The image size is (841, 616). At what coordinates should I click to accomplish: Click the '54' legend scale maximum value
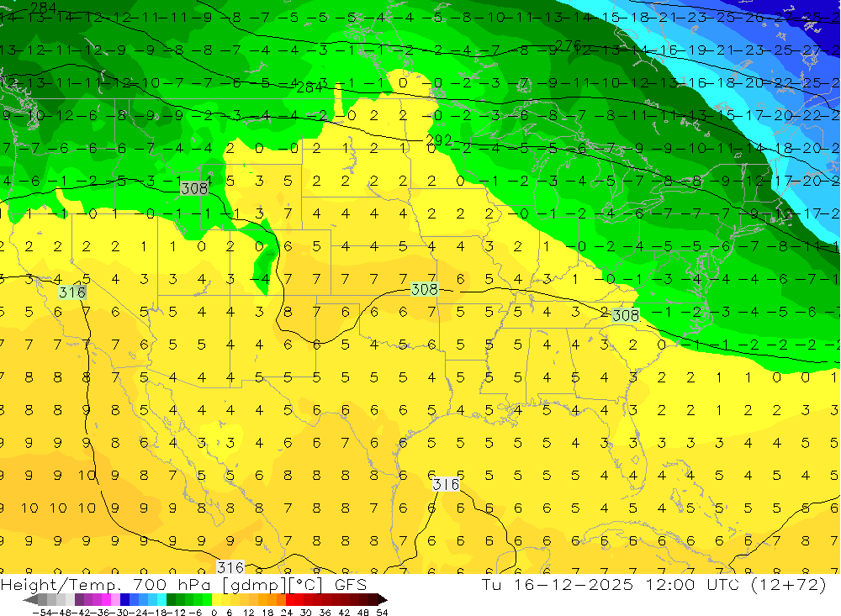point(382,613)
